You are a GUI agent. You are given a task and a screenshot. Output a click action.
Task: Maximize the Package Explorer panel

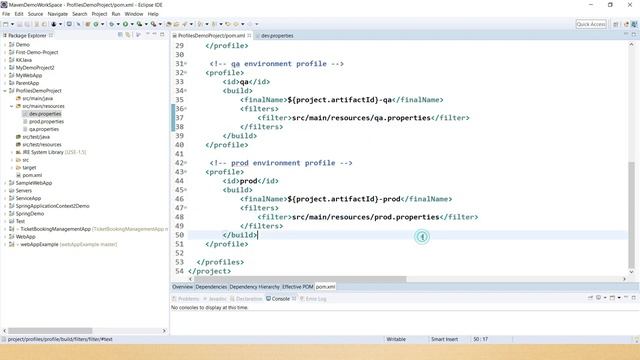[162, 35]
